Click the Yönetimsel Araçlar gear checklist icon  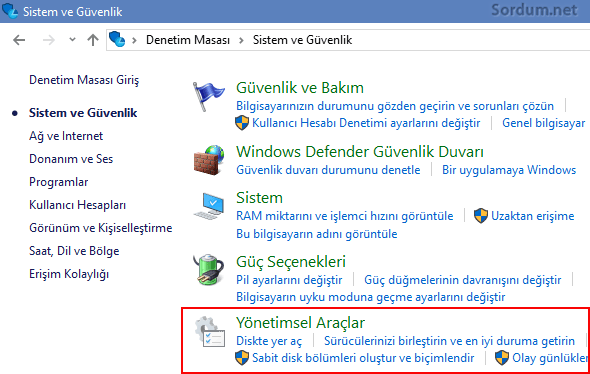[x=210, y=332]
